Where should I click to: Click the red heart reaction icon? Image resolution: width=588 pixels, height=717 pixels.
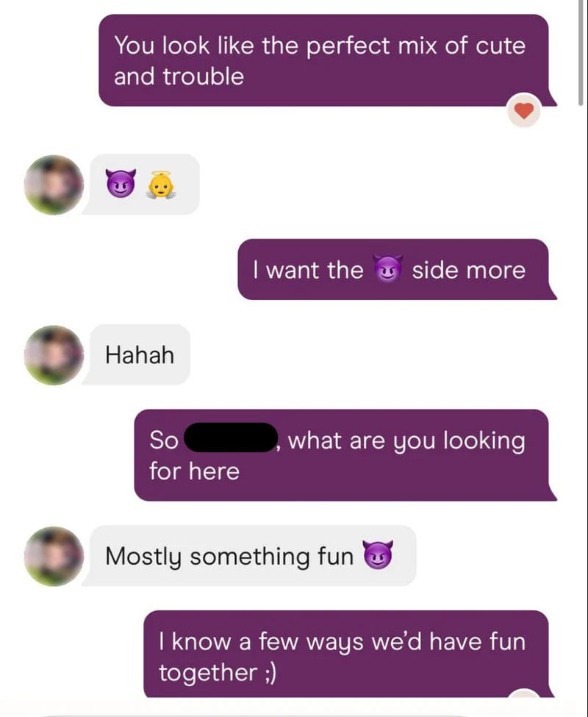coord(523,110)
